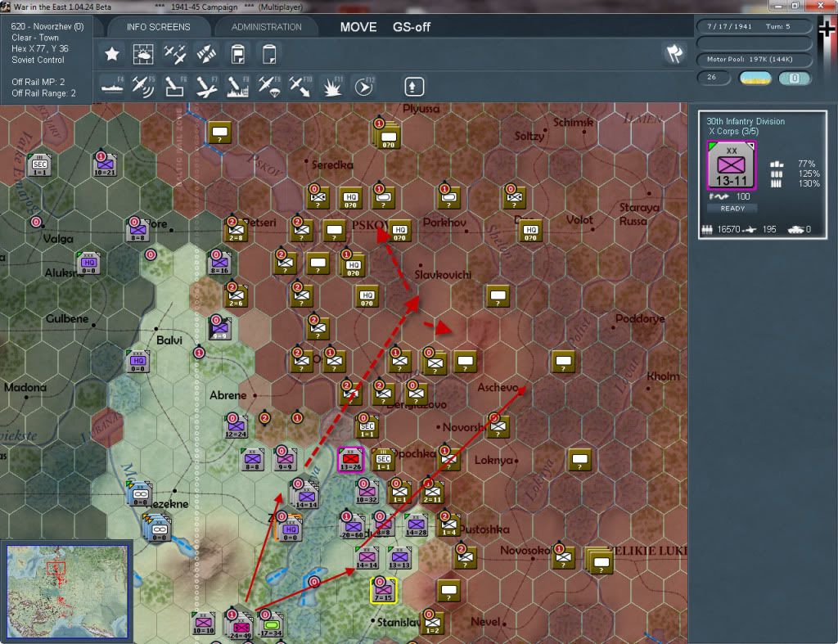The image size is (838, 644).
Task: Click the Soviet stack at Plyussa
Action: (388, 136)
